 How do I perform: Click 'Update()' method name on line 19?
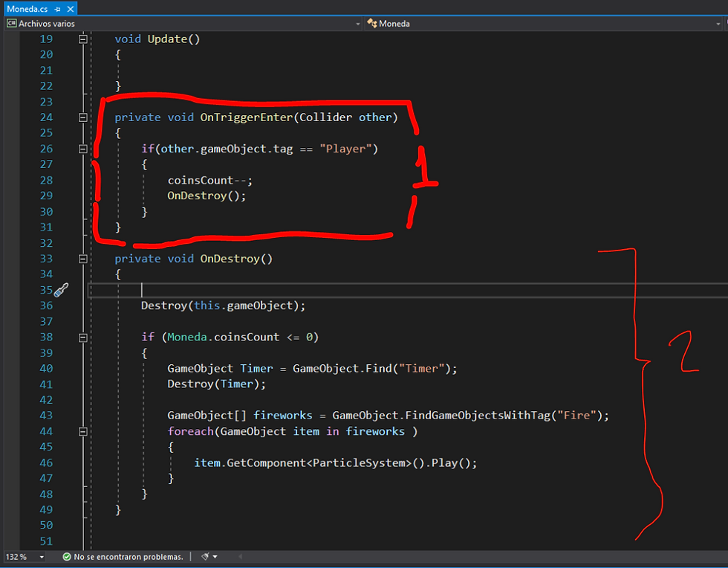(x=174, y=39)
